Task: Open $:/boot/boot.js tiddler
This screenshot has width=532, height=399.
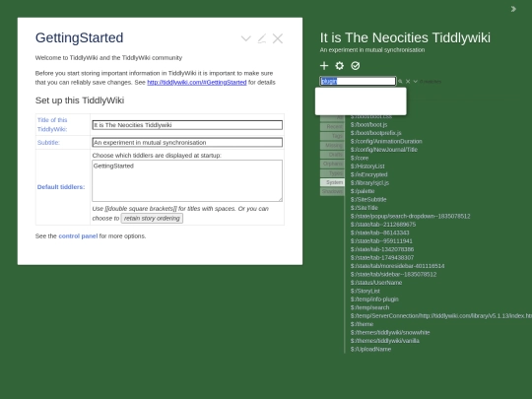Action: tap(368, 124)
